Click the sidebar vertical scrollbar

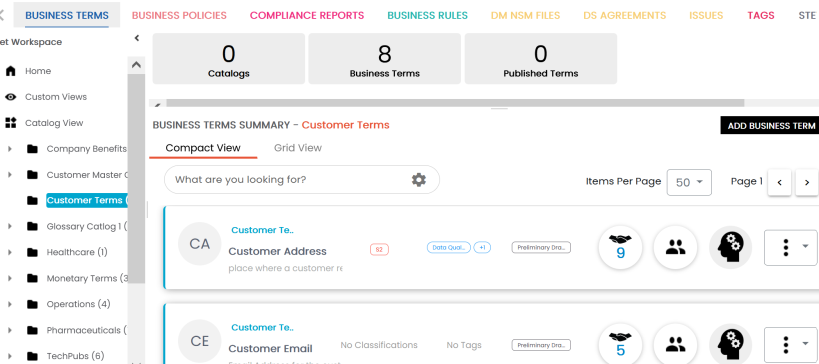click(x=136, y=178)
